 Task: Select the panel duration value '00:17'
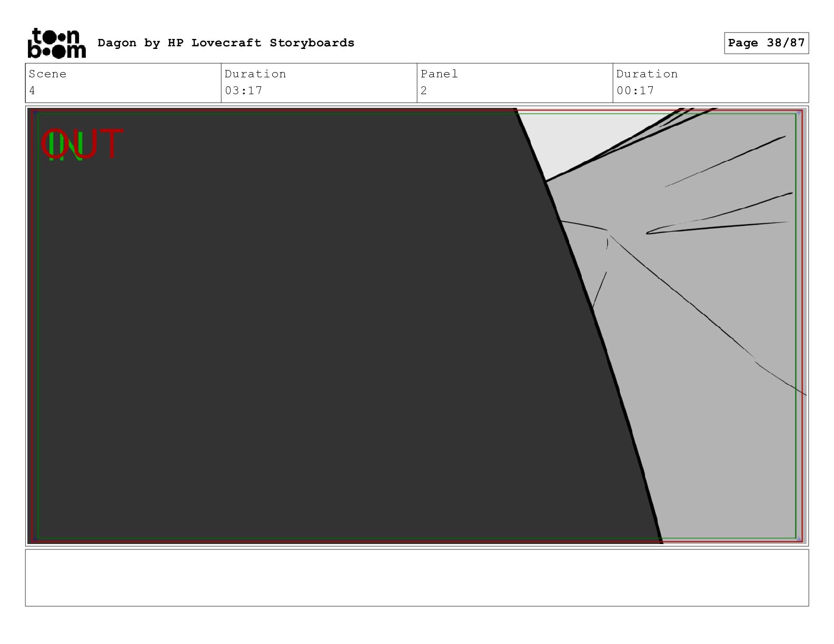636,90
